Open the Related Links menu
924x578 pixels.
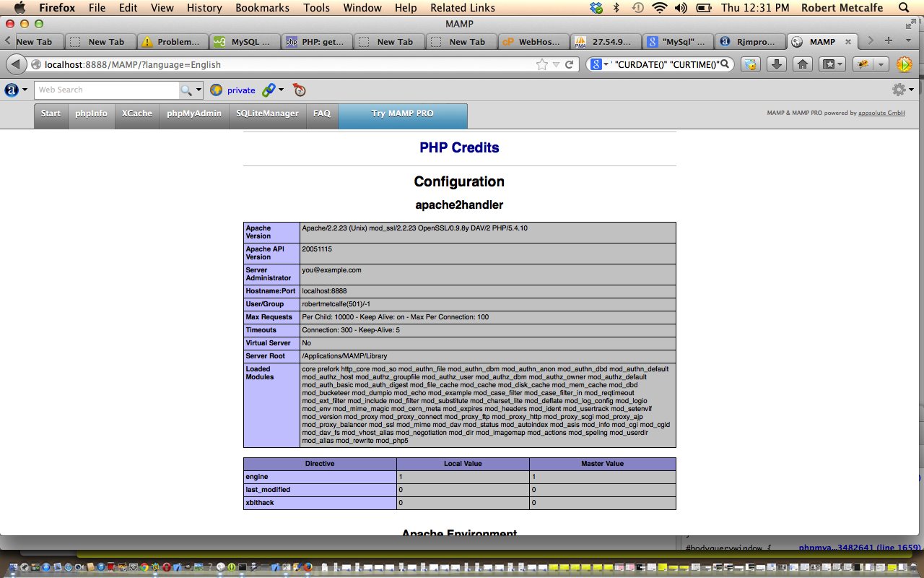click(463, 8)
